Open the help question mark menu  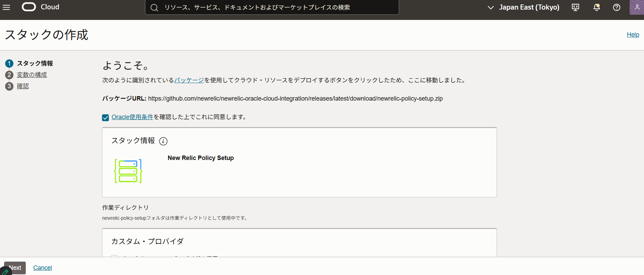tap(617, 7)
